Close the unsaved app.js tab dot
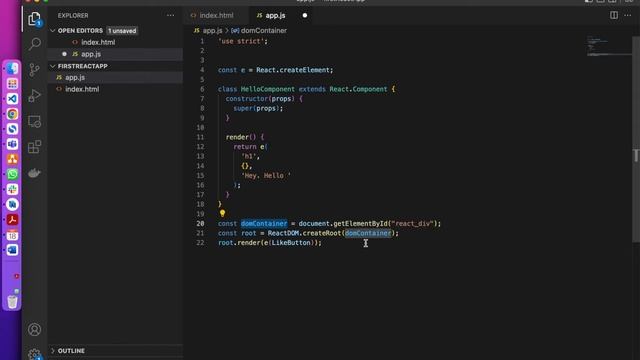This screenshot has width=640, height=360. [304, 16]
